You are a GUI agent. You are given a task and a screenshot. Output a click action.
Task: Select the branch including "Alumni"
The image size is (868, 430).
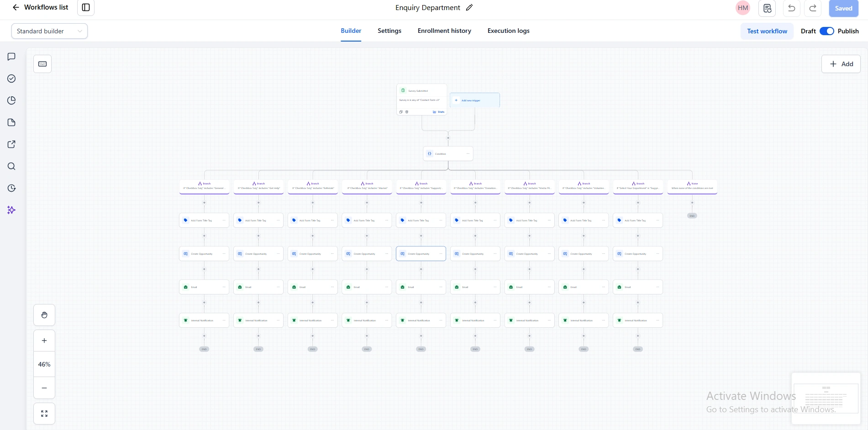(x=367, y=186)
